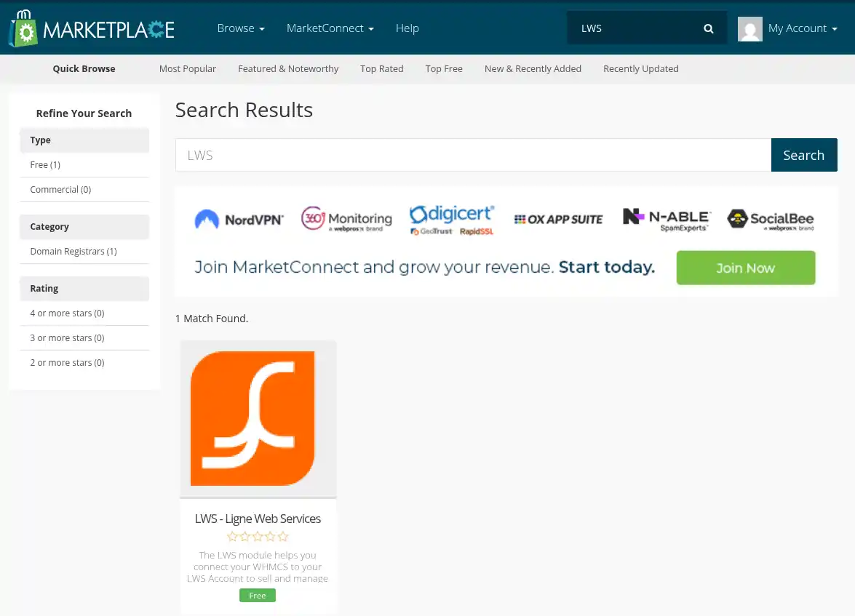Click the '1 Match Found.' text
Screen dimensions: 855x616
pyautogui.click(x=212, y=319)
